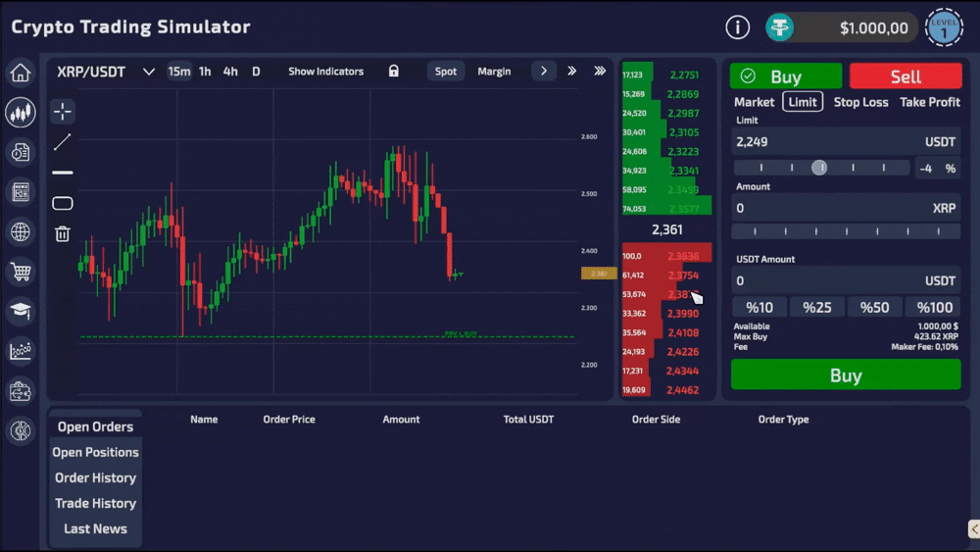Click the trash delete drawings icon
Screen dimensions: 980x552
(x=63, y=233)
